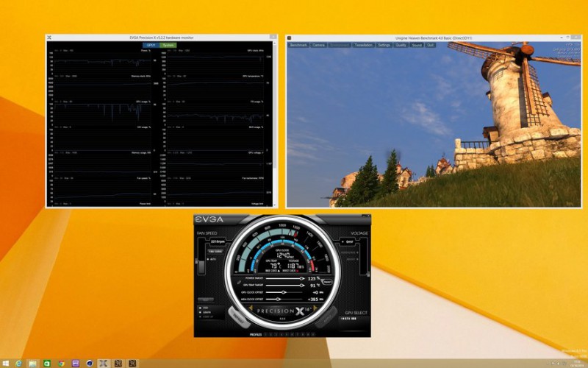Toggle the Auto fan speed option

click(212, 259)
